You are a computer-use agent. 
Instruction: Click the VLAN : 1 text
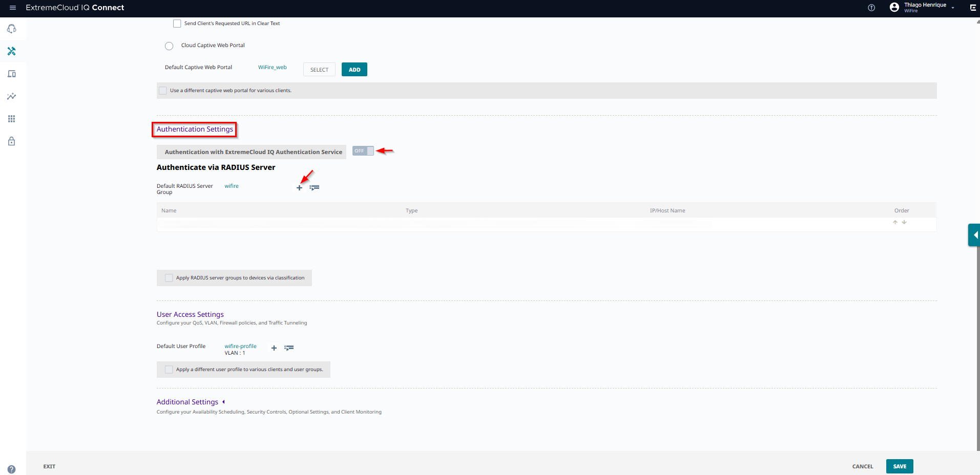(235, 353)
